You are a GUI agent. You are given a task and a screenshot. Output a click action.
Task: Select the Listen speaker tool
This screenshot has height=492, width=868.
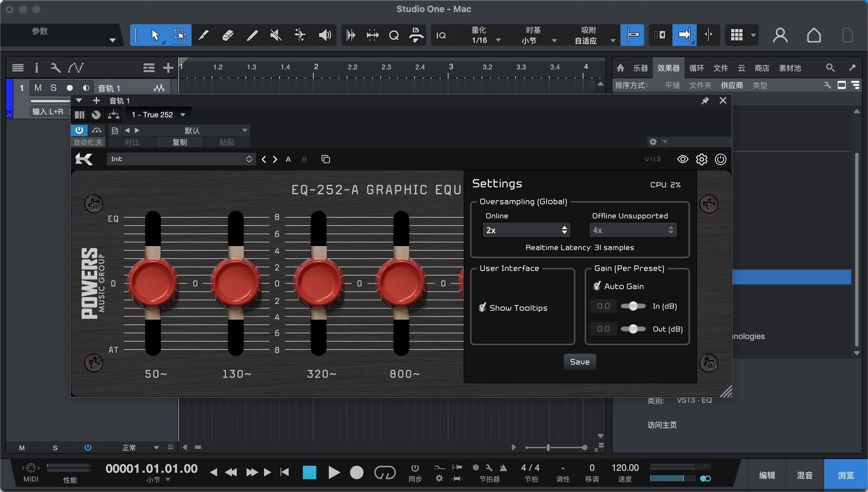(x=325, y=35)
